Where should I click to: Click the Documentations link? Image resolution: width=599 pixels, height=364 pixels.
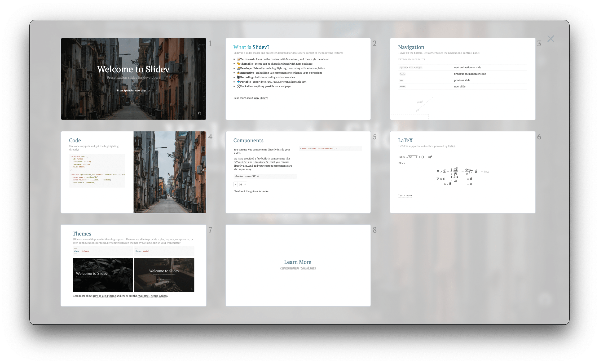tap(289, 268)
